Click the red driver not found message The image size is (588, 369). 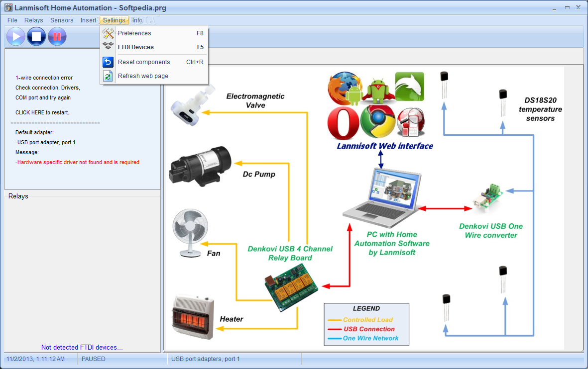(x=77, y=162)
